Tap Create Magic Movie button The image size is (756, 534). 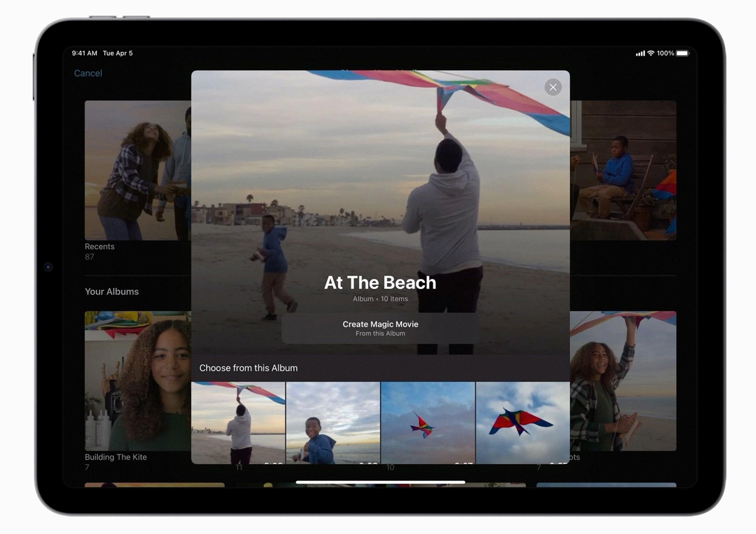tap(380, 328)
